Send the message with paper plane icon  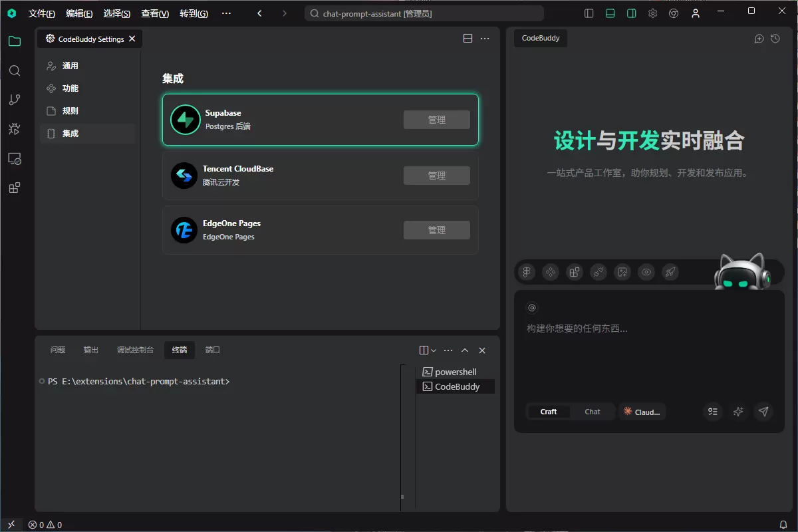[x=763, y=412]
